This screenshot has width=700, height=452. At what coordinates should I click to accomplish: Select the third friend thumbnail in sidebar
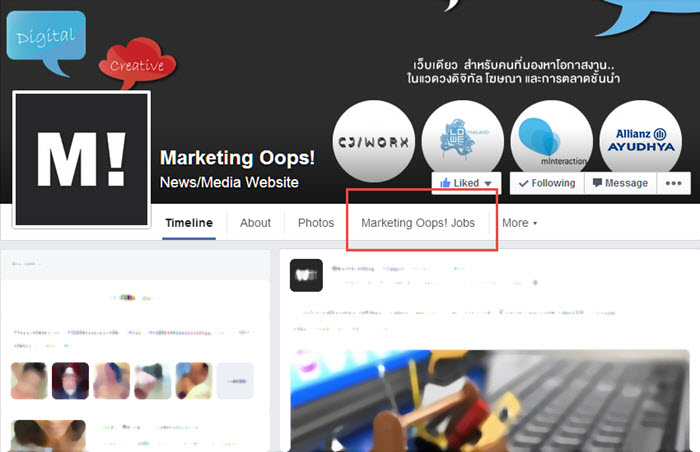(112, 381)
